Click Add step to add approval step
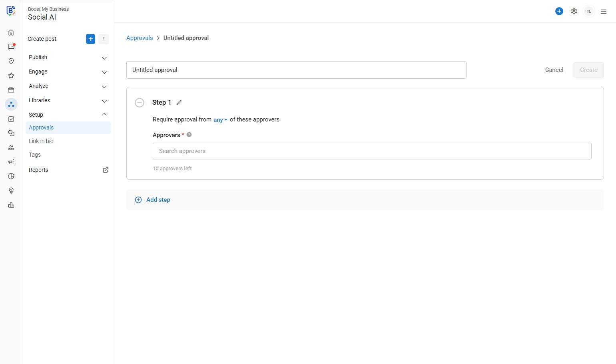 coord(158,200)
